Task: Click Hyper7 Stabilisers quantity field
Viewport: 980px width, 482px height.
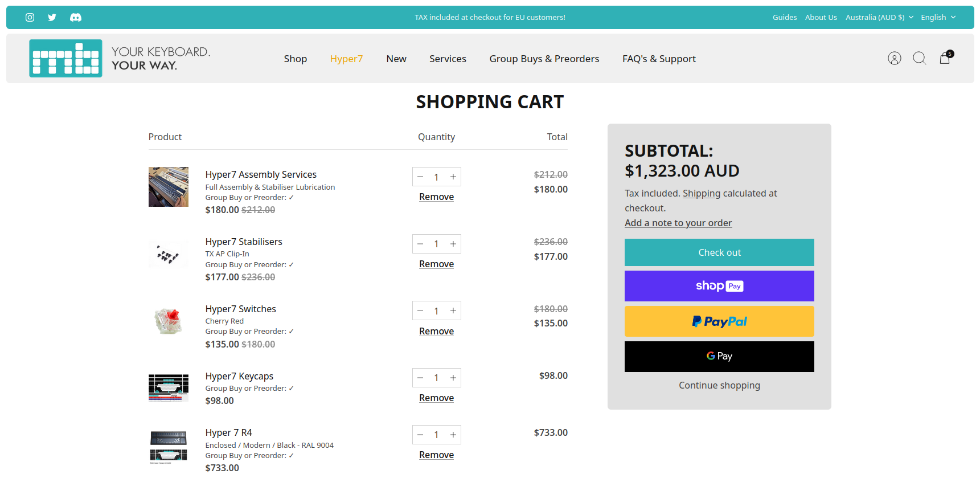Action: tap(437, 244)
